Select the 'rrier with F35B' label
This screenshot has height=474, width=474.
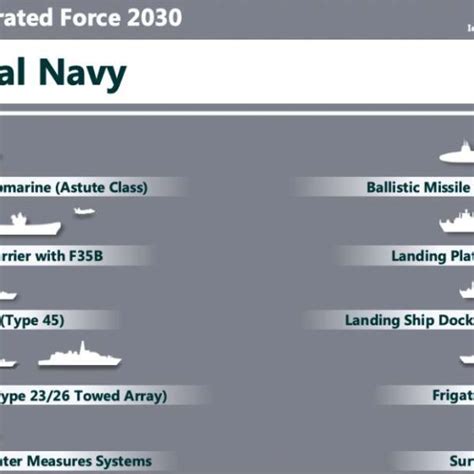click(x=51, y=256)
